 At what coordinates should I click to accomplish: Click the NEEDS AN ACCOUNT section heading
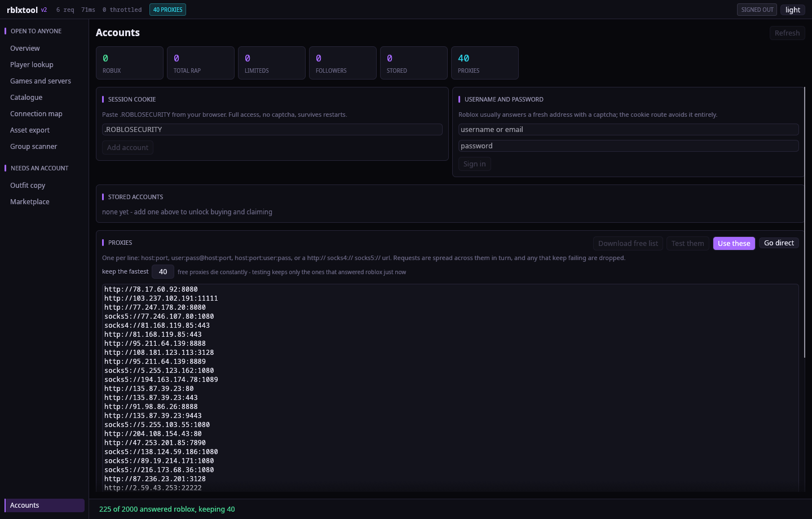pos(39,168)
